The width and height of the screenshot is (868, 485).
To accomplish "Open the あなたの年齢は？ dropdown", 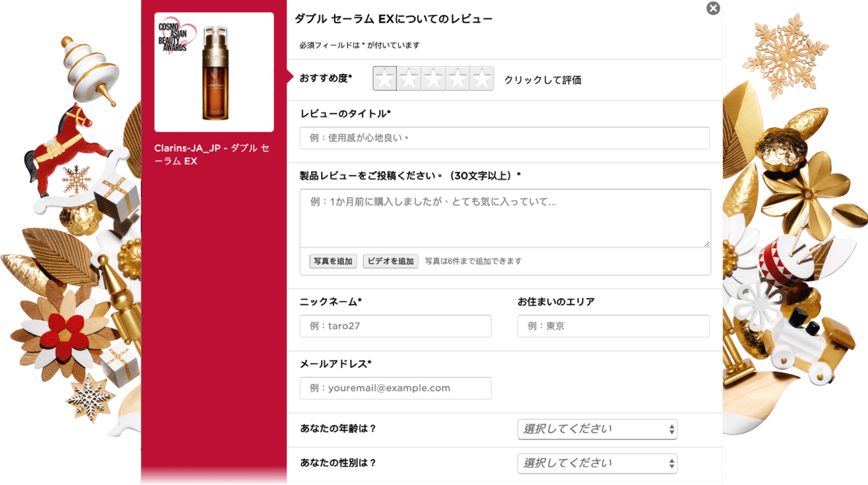I will click(597, 429).
